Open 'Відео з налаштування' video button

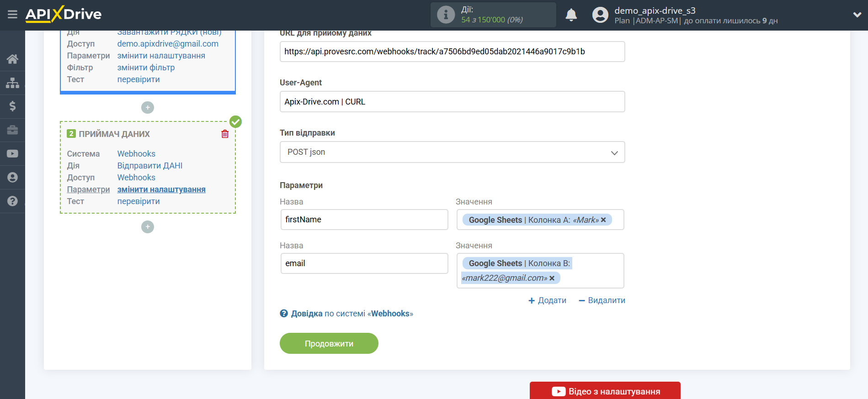coord(605,391)
